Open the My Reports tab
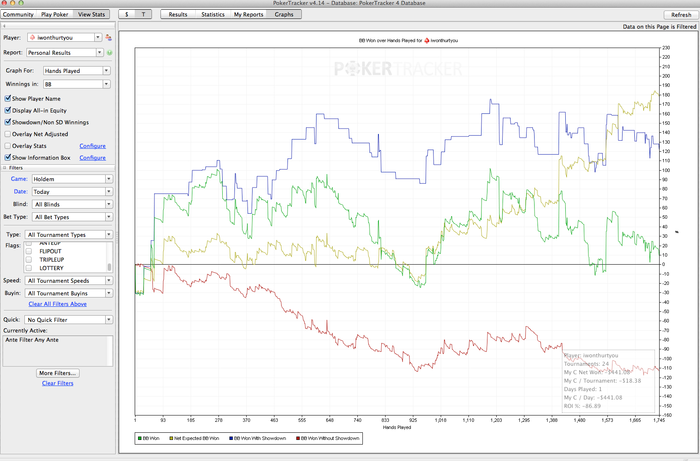This screenshot has height=461, width=700. 249,14
